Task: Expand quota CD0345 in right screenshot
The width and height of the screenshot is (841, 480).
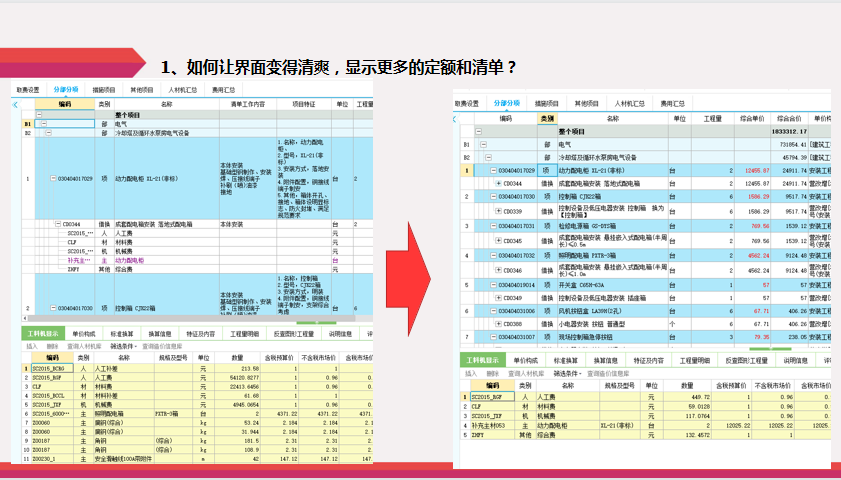Action: [x=498, y=241]
